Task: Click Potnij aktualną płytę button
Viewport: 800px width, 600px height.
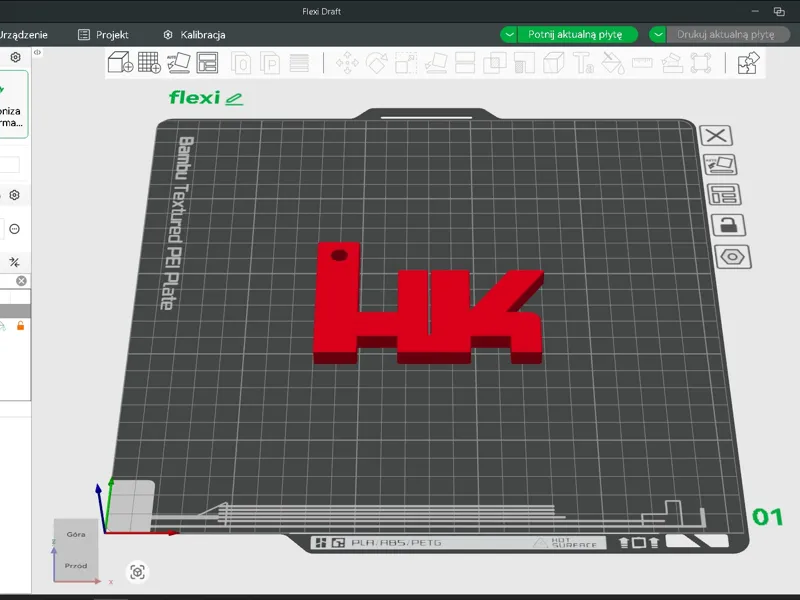Action: pyautogui.click(x=578, y=35)
